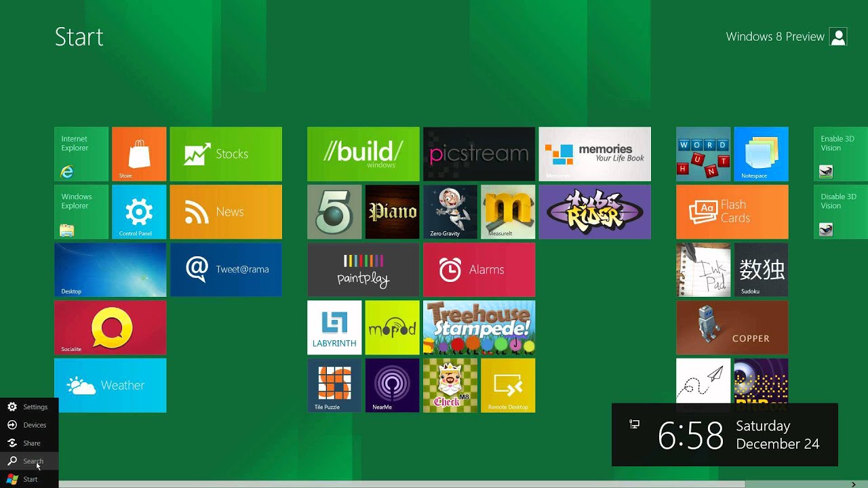
Task: Open the Piano tile
Action: pyautogui.click(x=392, y=211)
